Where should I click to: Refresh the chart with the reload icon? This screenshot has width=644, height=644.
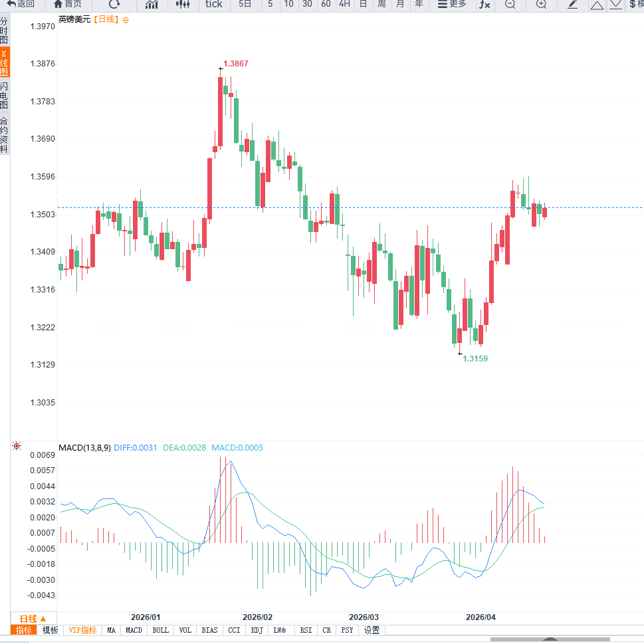[114, 4]
